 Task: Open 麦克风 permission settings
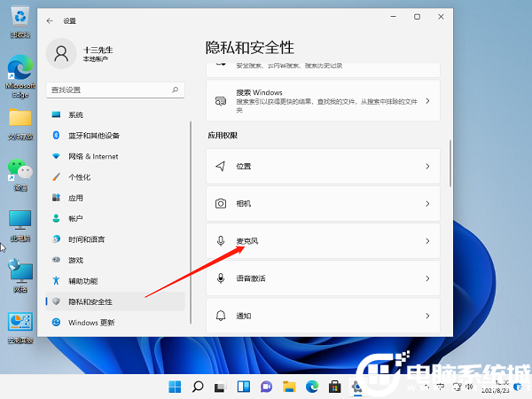(323, 241)
